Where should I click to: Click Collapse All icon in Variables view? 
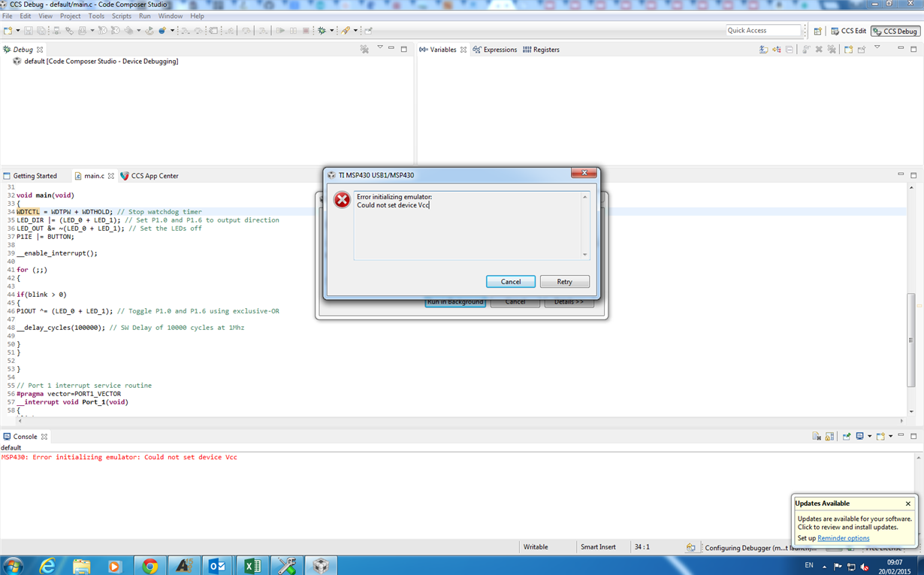tap(790, 50)
